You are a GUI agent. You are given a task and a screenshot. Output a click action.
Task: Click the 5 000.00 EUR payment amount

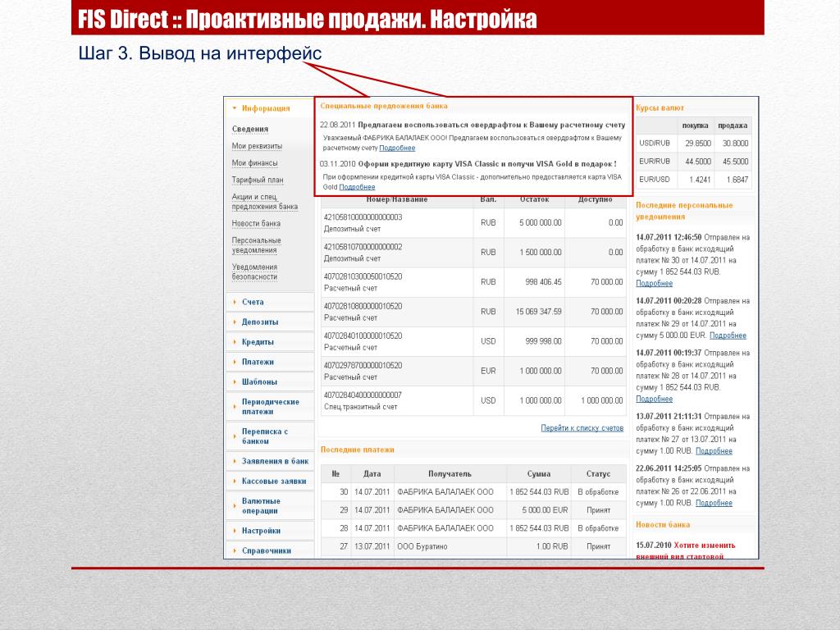click(545, 510)
